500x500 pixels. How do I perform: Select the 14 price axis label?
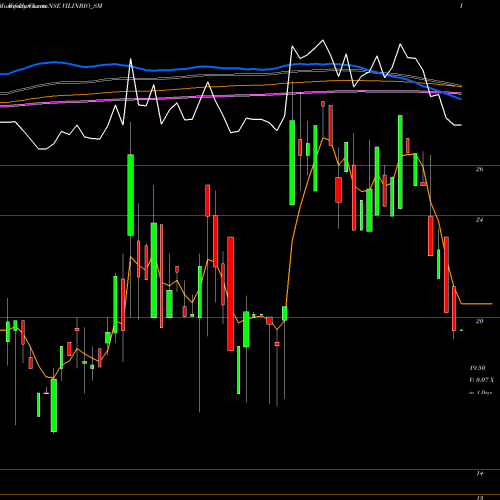[479, 473]
